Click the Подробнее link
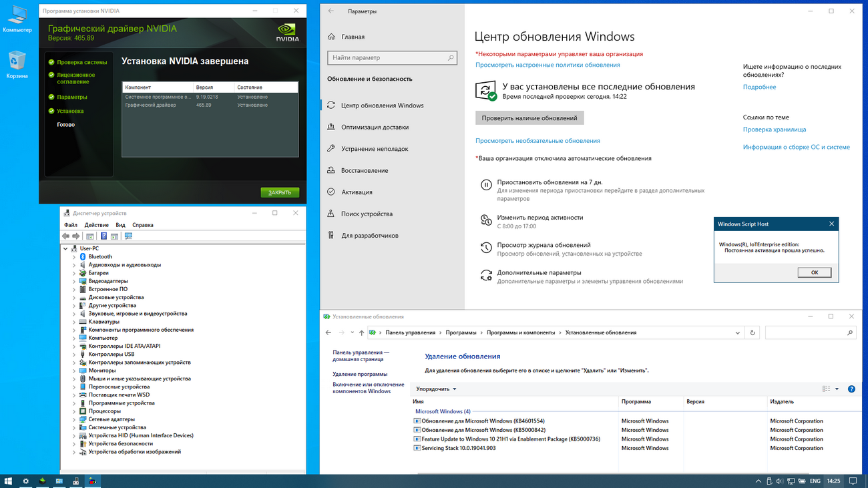The image size is (868, 488). [759, 87]
